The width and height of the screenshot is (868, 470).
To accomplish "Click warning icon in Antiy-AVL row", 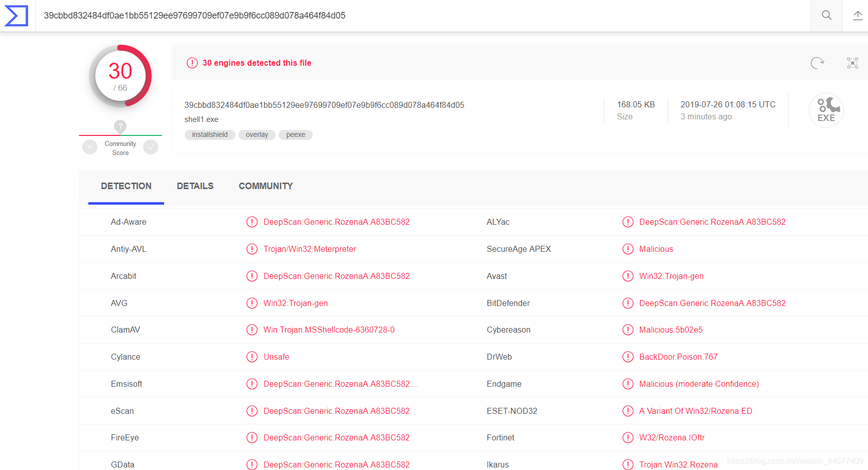I will [x=252, y=249].
